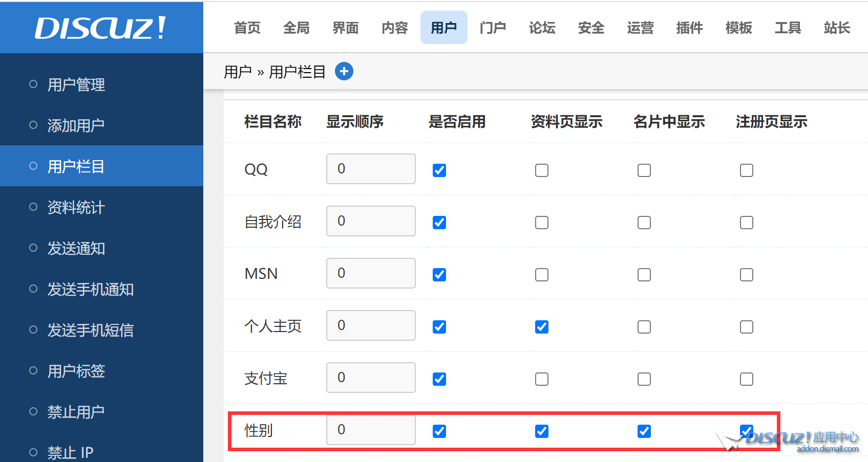Screen dimensions: 868x462
Task: Enable 名片中显示 for MSN
Action: coord(644,275)
